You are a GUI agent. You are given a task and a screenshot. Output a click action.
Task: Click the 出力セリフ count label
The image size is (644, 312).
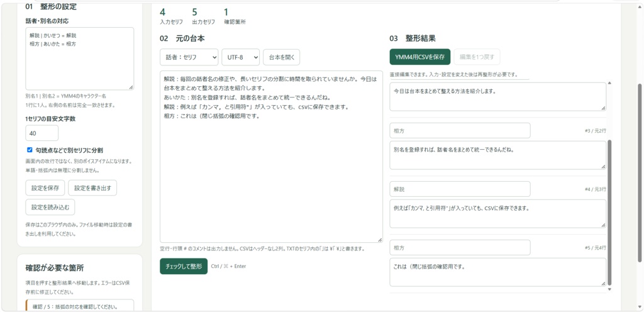click(203, 22)
